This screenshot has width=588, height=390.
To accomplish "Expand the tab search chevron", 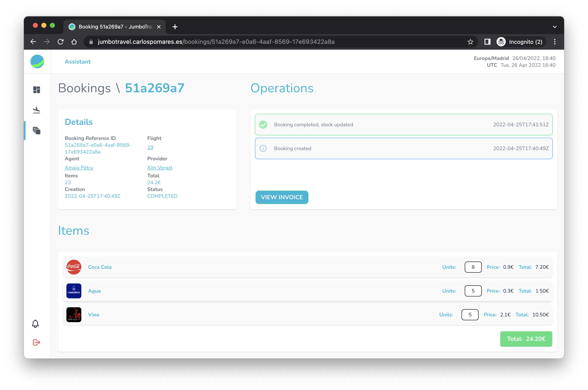I will pos(554,27).
